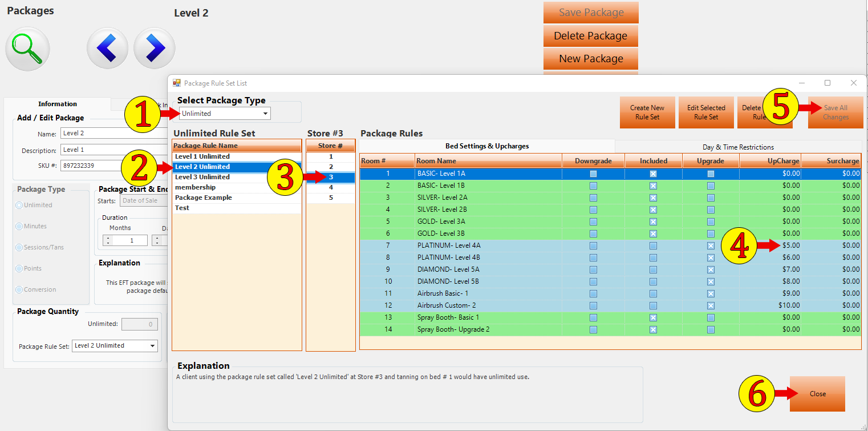Click Create New Rule Set button
The width and height of the screenshot is (868, 431).
coord(647,112)
